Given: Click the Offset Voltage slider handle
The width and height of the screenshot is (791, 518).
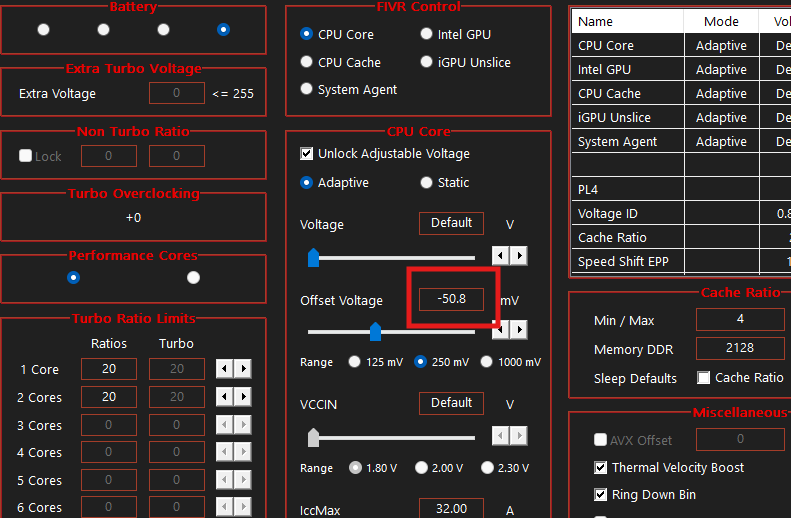Looking at the screenshot, I should 375,331.
